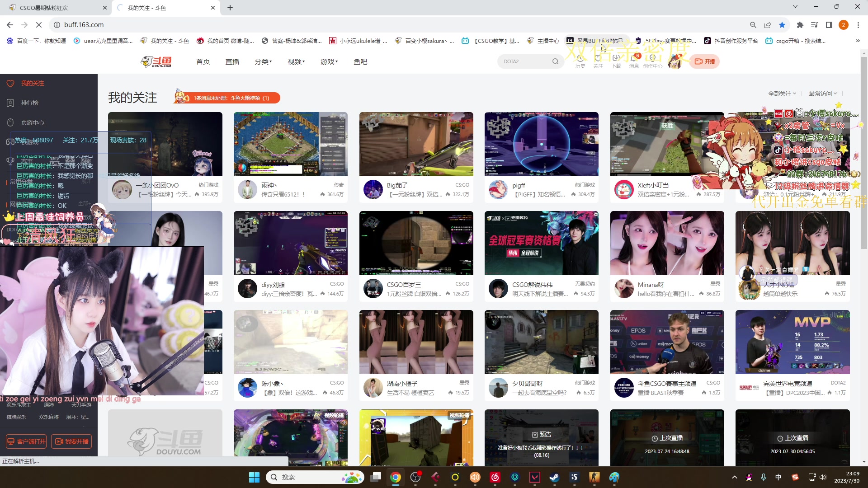
Task: Open 斗鱼CSGO赛事主频道 stream thumbnail
Action: click(667, 342)
